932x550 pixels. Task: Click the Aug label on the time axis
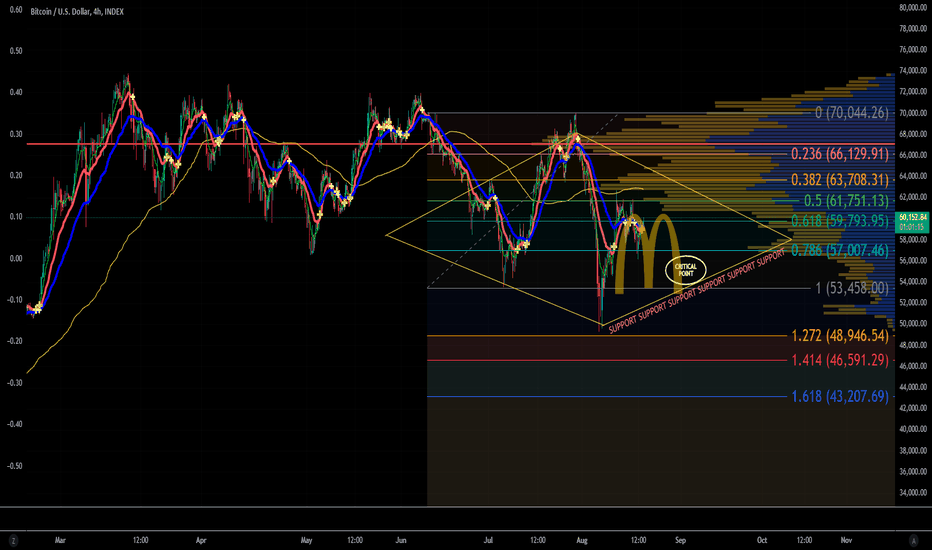coord(582,540)
